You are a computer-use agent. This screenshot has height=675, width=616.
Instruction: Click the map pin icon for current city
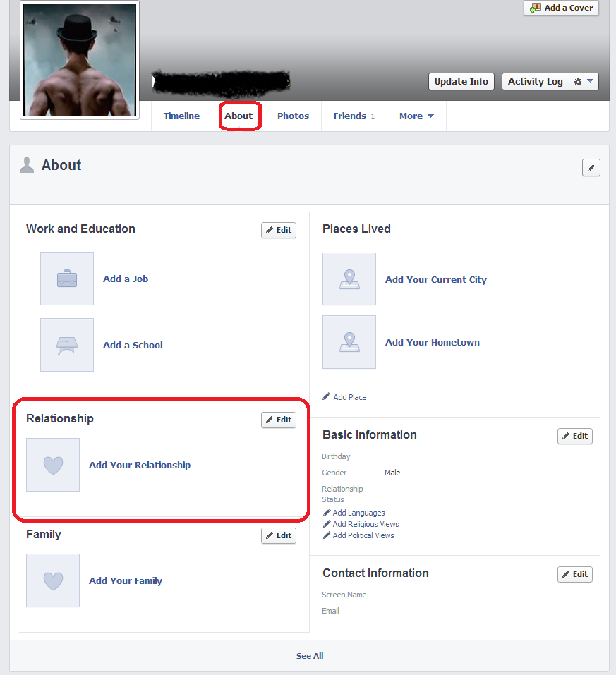[x=349, y=279]
